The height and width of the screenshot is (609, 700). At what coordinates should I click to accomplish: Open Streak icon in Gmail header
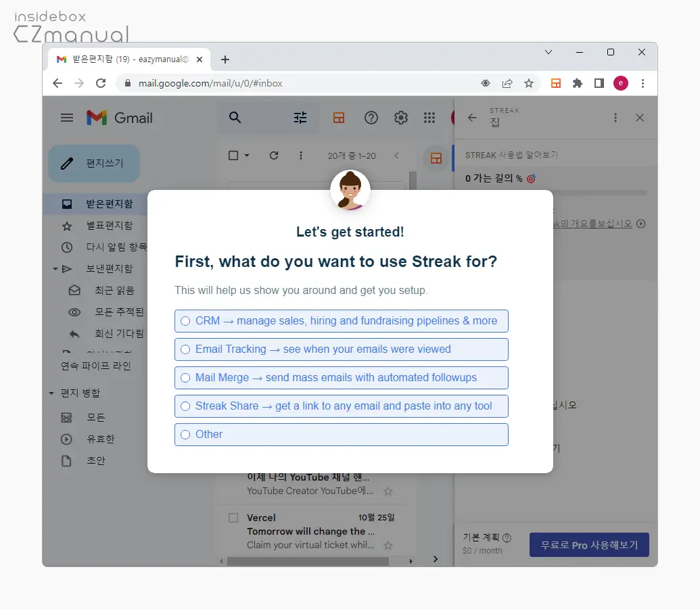pyautogui.click(x=339, y=118)
